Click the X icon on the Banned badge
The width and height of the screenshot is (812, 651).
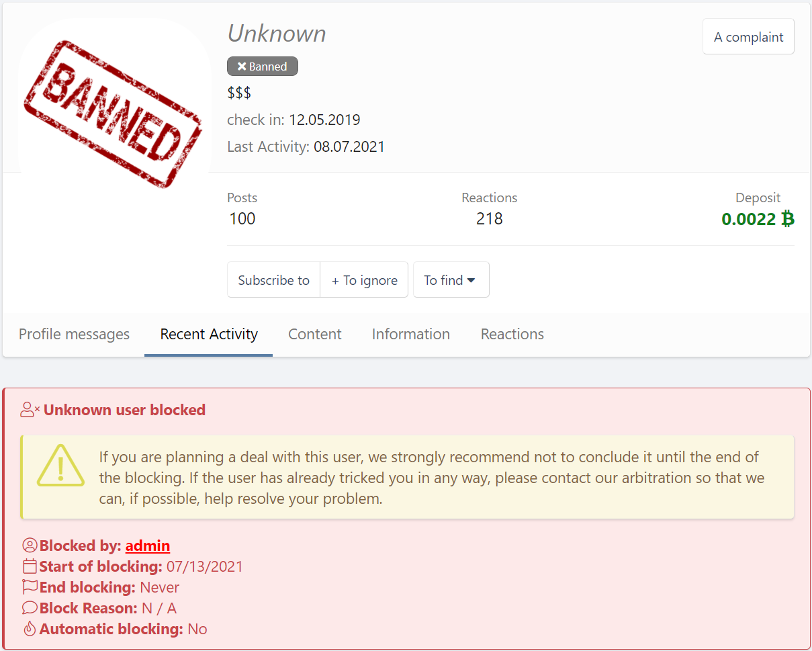(242, 66)
